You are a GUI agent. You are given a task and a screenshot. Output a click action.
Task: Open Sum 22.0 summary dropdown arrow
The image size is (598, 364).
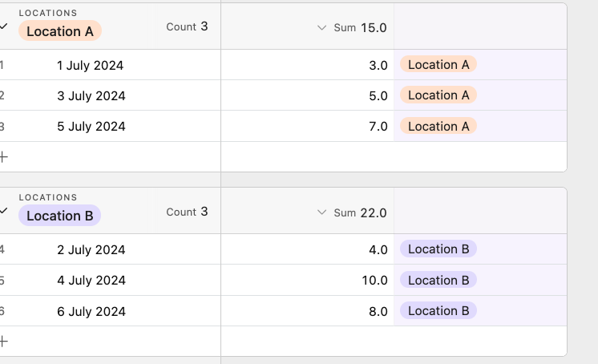tap(321, 212)
